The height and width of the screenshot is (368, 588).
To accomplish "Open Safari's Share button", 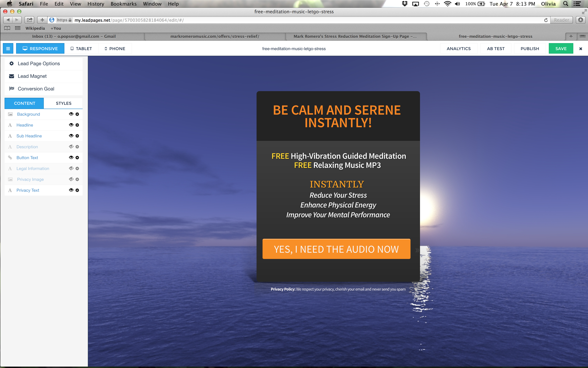I will 29,20.
